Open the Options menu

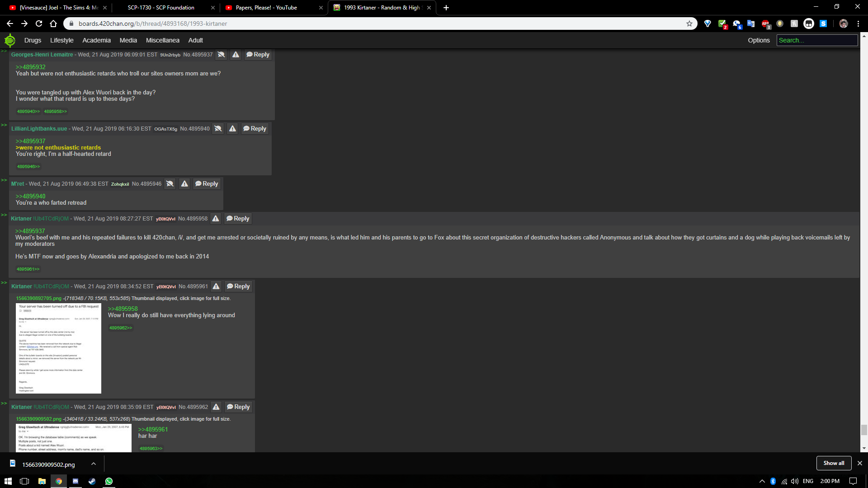coord(759,40)
